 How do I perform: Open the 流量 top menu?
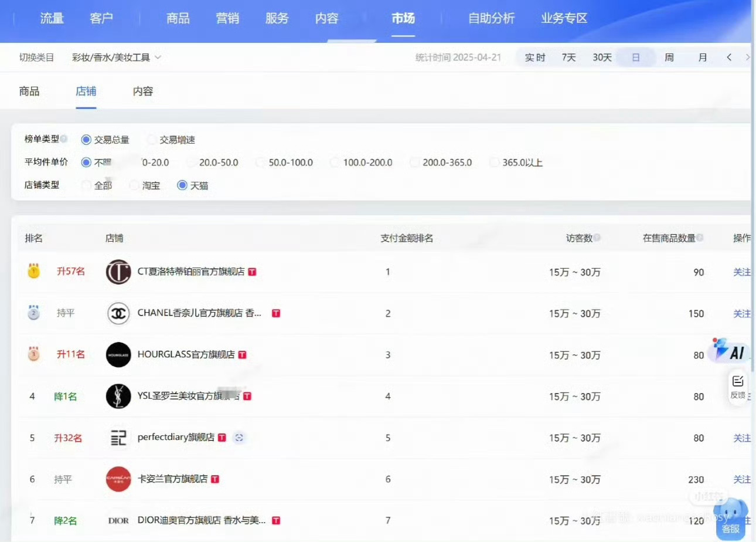(52, 18)
